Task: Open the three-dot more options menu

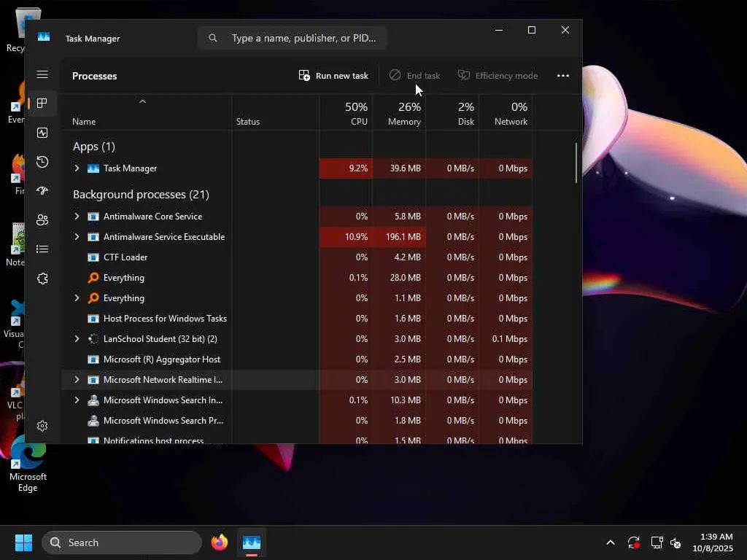Action: 563,76
